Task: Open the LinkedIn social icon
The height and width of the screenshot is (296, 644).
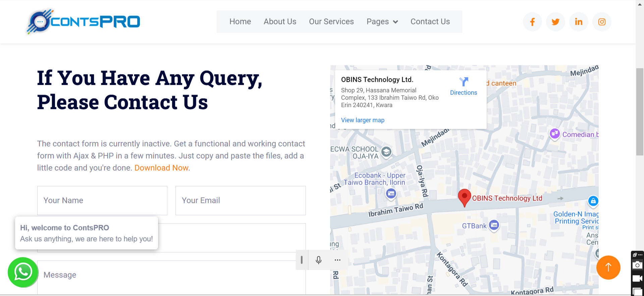Action: (x=579, y=22)
